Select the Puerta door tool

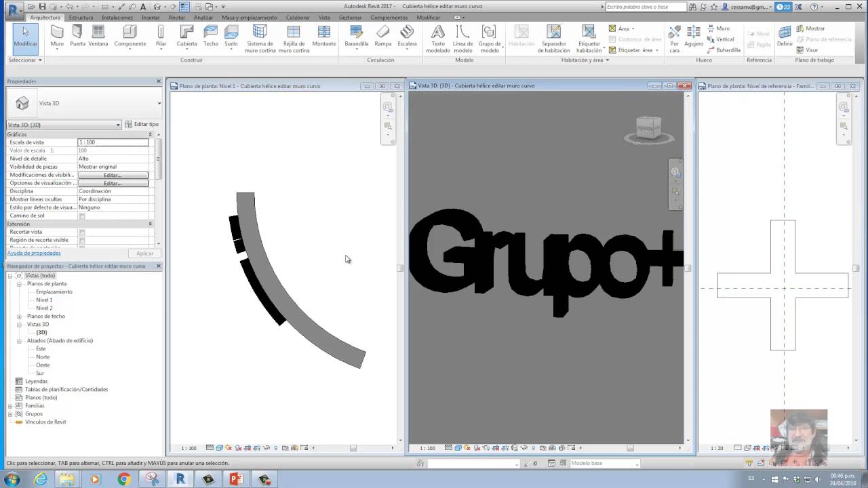coord(77,37)
